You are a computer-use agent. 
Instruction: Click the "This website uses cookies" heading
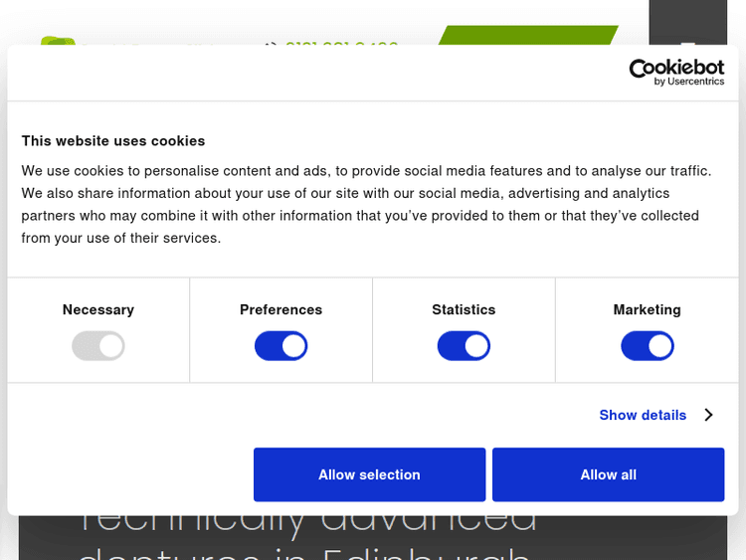click(x=113, y=141)
